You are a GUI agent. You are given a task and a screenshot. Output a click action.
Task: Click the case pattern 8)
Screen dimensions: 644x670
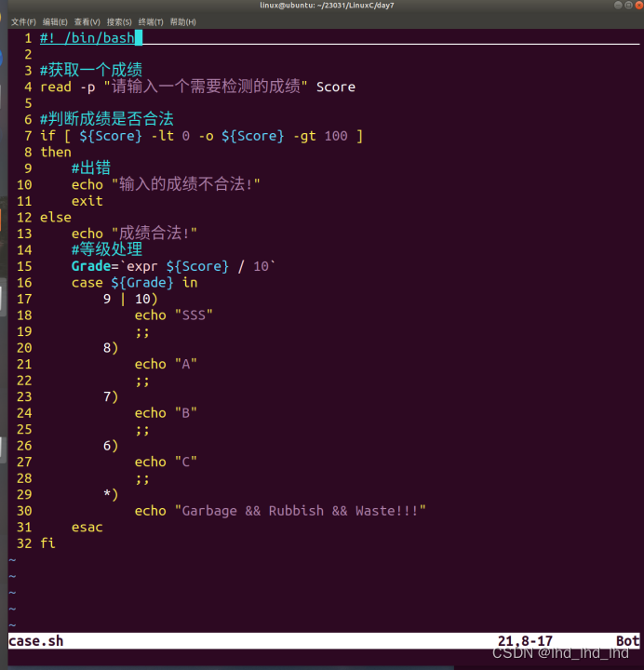point(111,348)
